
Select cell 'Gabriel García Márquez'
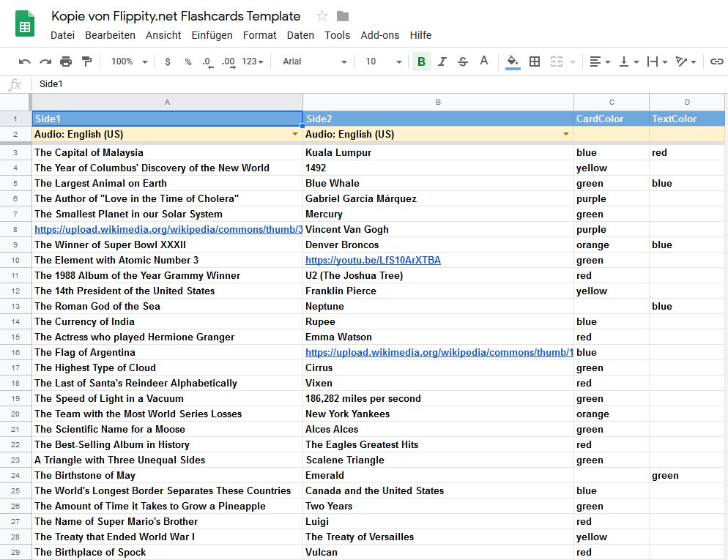tap(438, 198)
